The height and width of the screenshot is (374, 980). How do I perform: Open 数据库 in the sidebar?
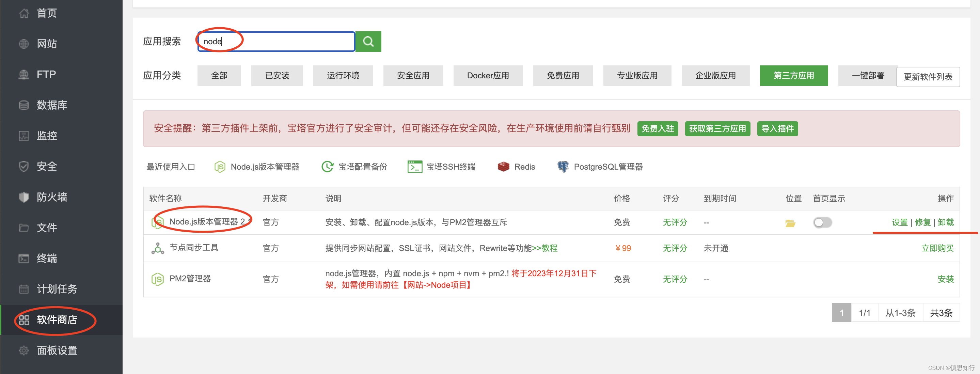(51, 105)
